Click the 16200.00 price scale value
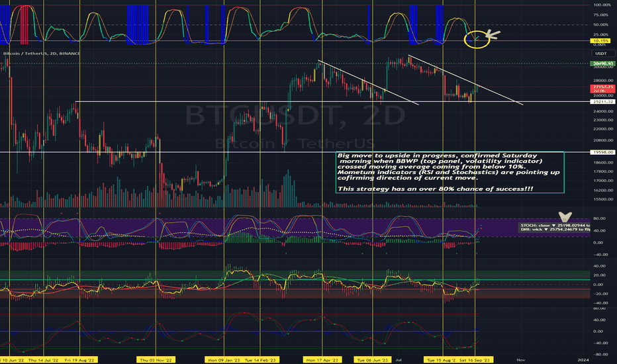This screenshot has width=617, height=364. click(603, 191)
